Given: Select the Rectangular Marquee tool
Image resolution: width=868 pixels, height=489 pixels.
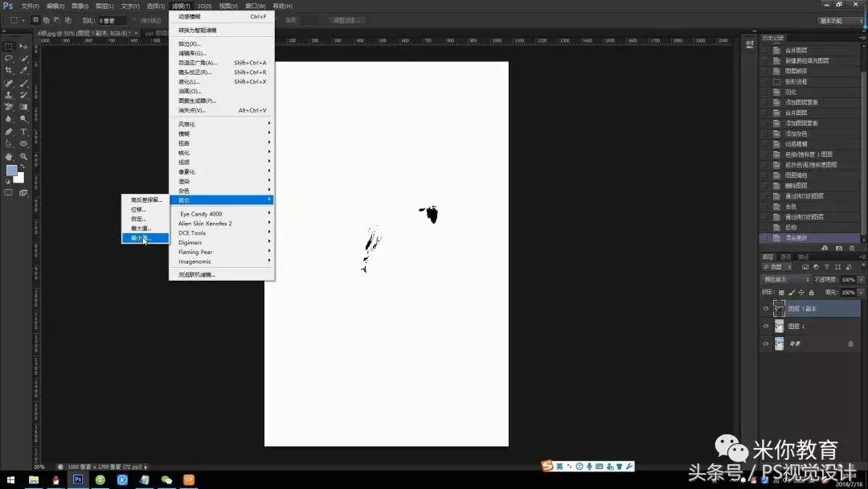Looking at the screenshot, I should click(9, 46).
